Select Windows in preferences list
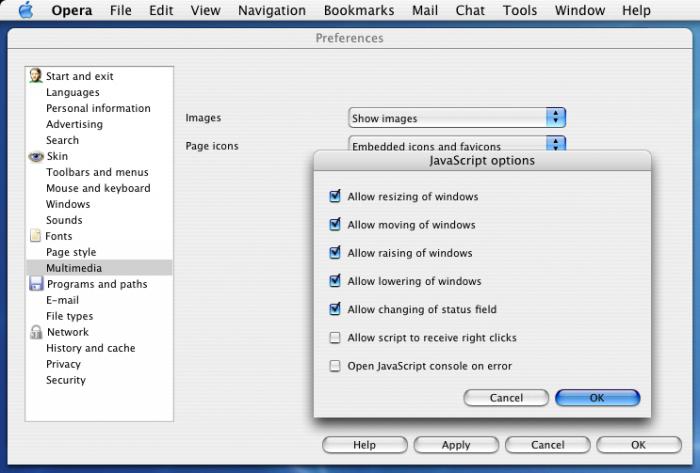This screenshot has width=700, height=473. pyautogui.click(x=68, y=204)
